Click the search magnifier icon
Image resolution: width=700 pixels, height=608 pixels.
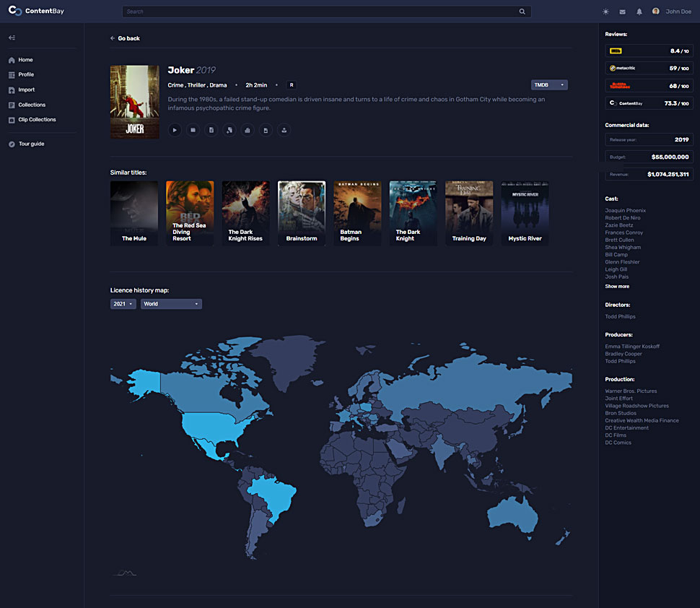(x=522, y=12)
